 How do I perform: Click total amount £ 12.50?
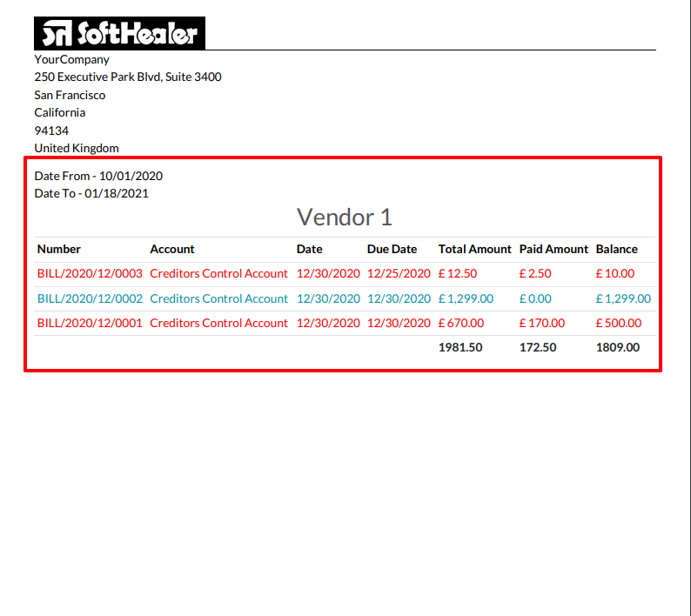458,273
